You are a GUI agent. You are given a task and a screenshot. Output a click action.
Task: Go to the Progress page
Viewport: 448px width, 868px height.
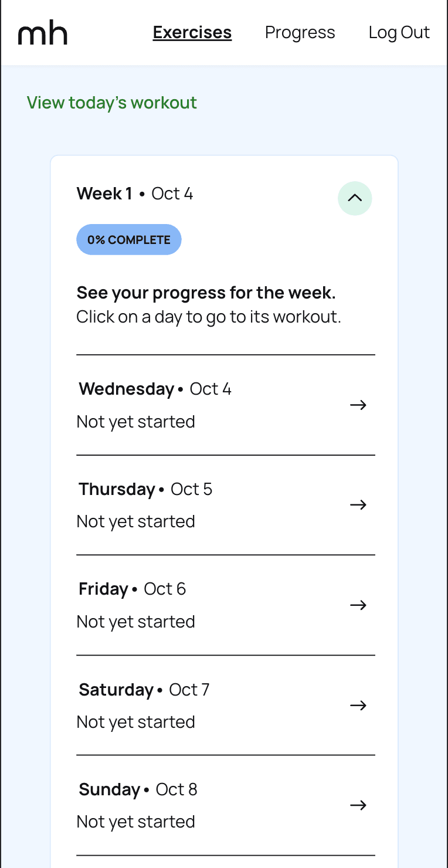click(300, 32)
